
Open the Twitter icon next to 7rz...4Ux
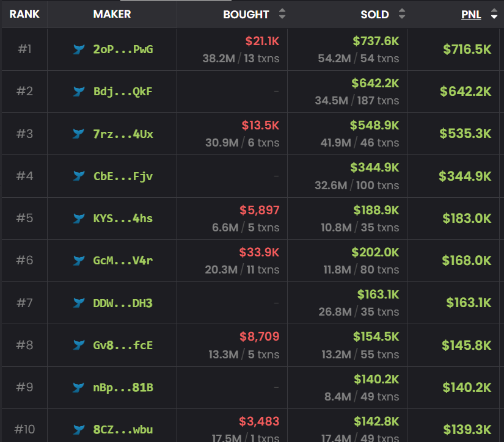pos(79,134)
